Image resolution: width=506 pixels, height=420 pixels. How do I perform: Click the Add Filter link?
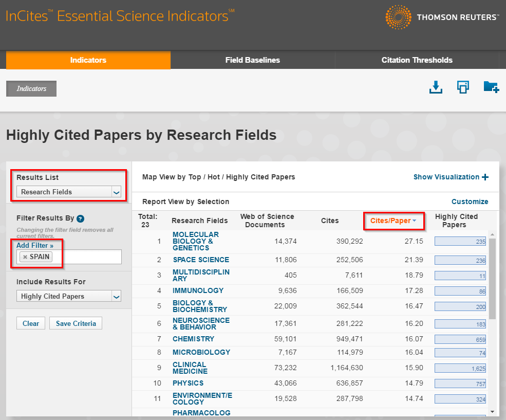[35, 245]
